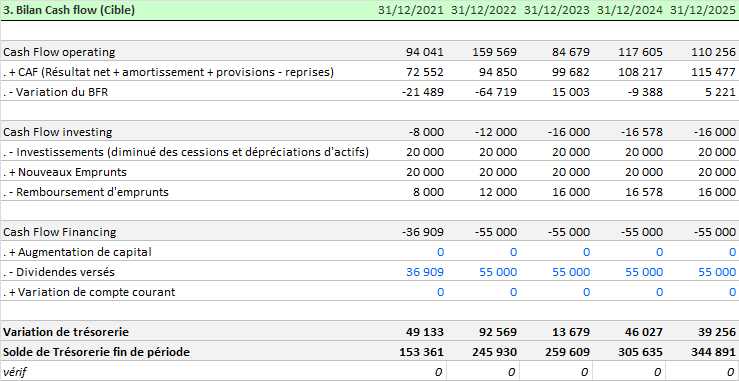Select Remboursement d'emprunts value 16 578
739x381 pixels.
(644, 192)
